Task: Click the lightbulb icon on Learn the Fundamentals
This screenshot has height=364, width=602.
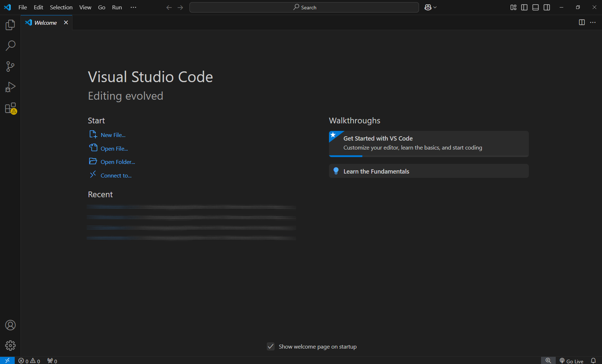Action: (336, 171)
